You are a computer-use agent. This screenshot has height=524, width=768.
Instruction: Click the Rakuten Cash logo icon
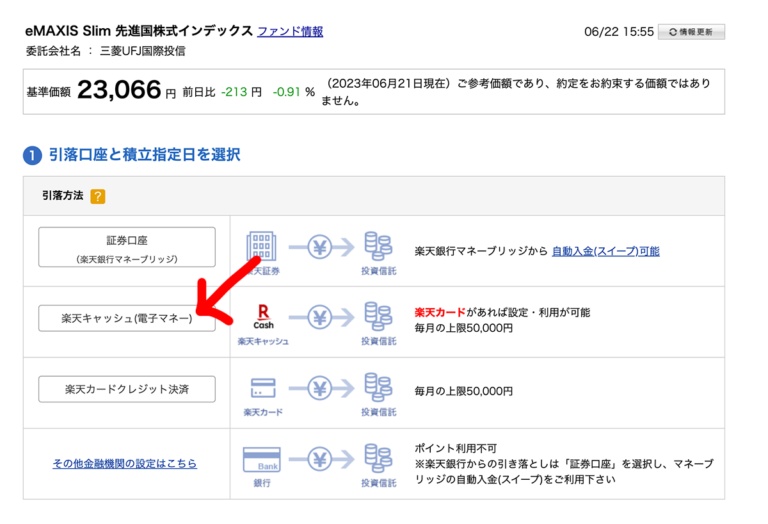262,316
